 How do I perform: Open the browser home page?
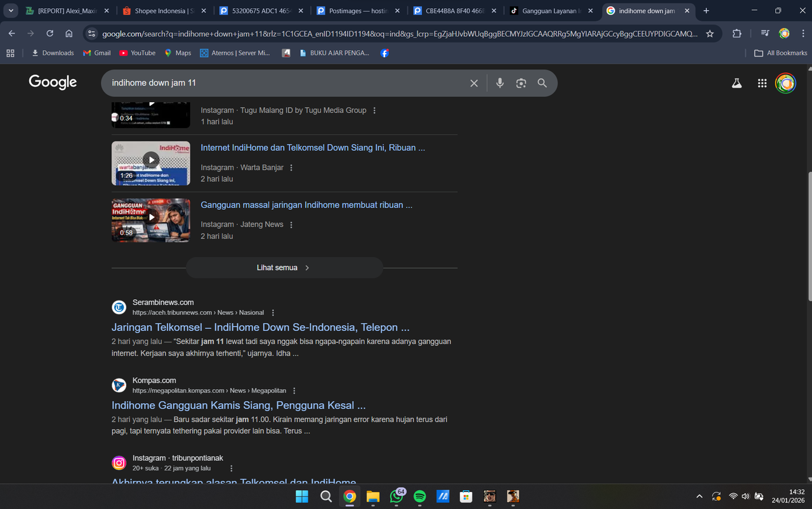[x=69, y=34]
